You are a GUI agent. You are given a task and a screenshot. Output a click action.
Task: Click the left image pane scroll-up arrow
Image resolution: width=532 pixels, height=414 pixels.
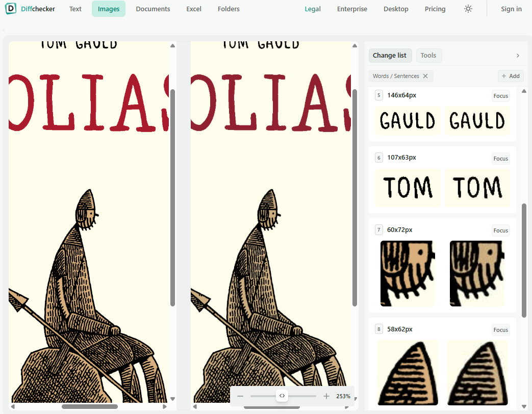[x=172, y=46]
